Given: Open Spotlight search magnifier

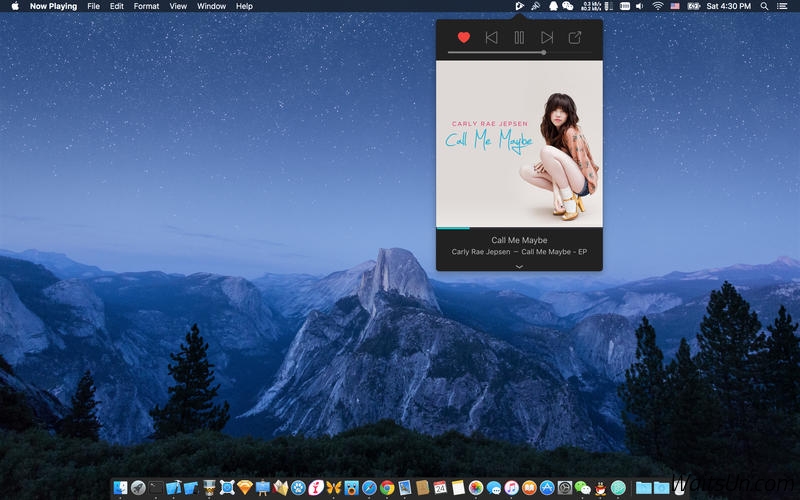Looking at the screenshot, I should pyautogui.click(x=764, y=6).
